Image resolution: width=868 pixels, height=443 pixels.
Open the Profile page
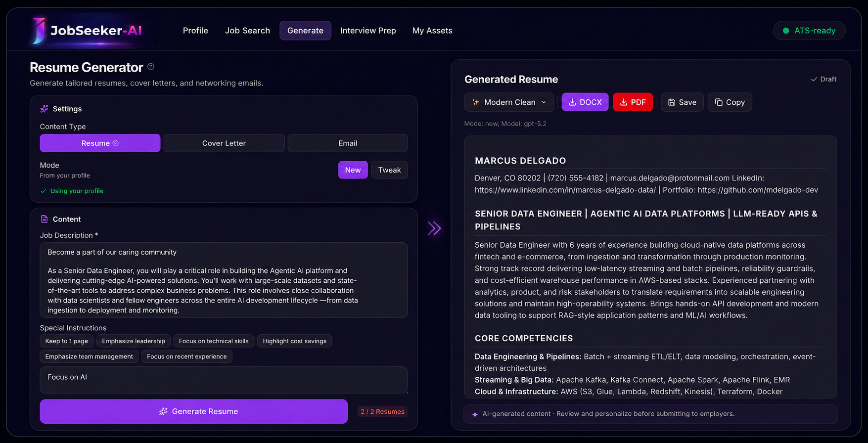click(195, 31)
